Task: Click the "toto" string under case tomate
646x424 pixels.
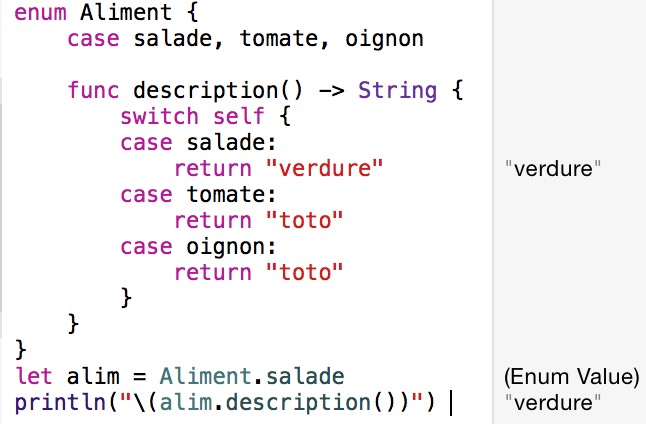Action: [305, 220]
